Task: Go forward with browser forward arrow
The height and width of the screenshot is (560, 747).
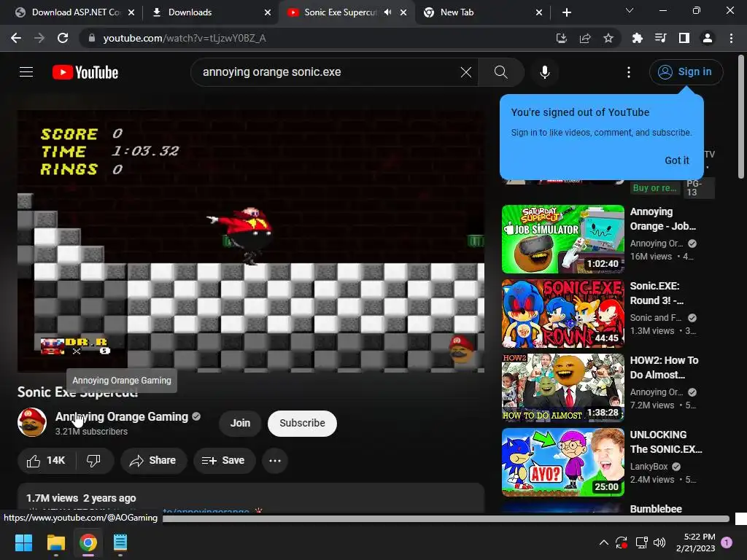Action: coord(39,38)
